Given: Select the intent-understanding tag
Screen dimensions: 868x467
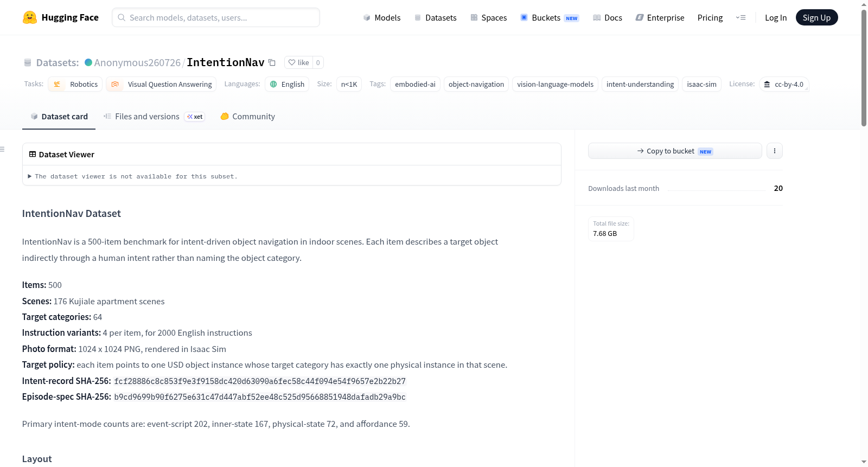Looking at the screenshot, I should click(640, 84).
